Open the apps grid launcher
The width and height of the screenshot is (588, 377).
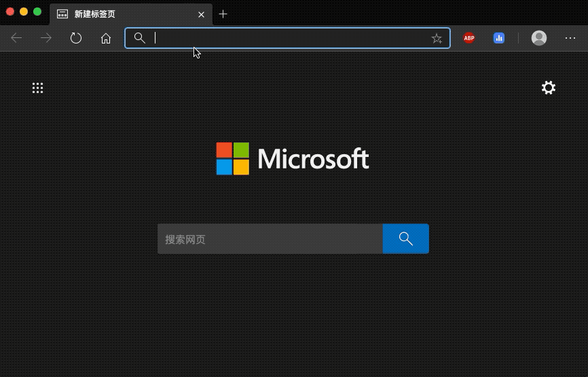(38, 88)
